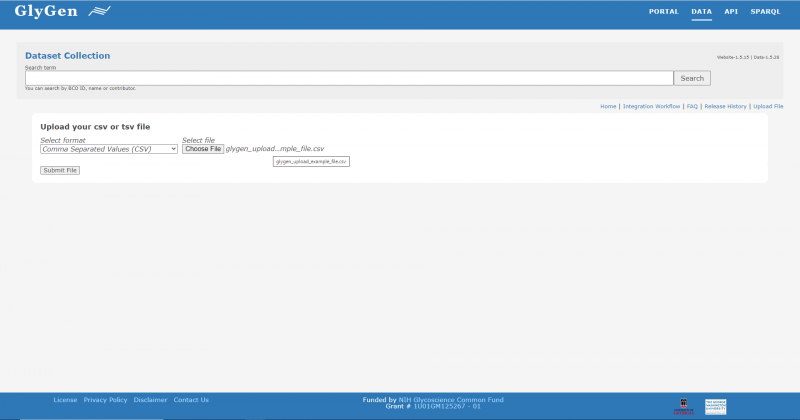
Task: Go to the API page
Action: [731, 12]
